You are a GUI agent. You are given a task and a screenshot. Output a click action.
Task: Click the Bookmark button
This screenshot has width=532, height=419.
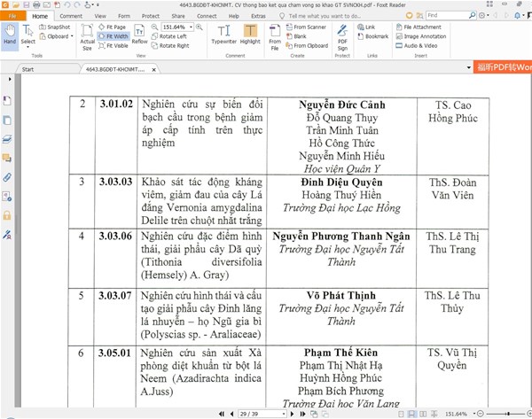point(375,36)
